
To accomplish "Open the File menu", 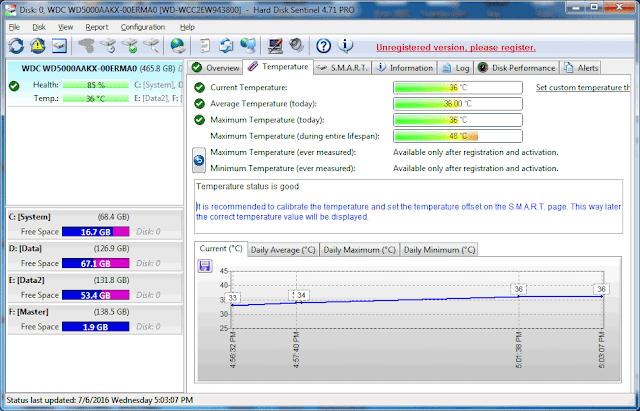I will tap(14, 27).
